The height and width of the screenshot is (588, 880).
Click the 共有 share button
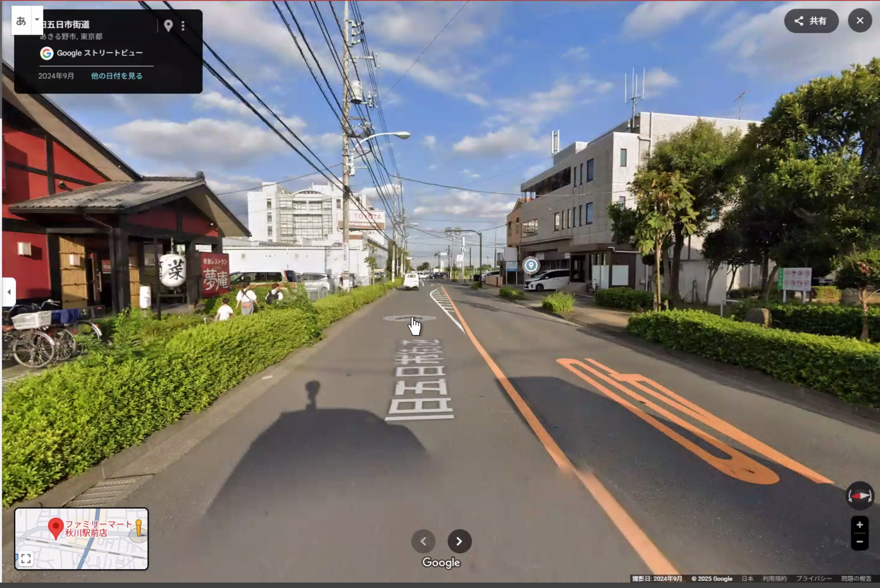point(811,21)
